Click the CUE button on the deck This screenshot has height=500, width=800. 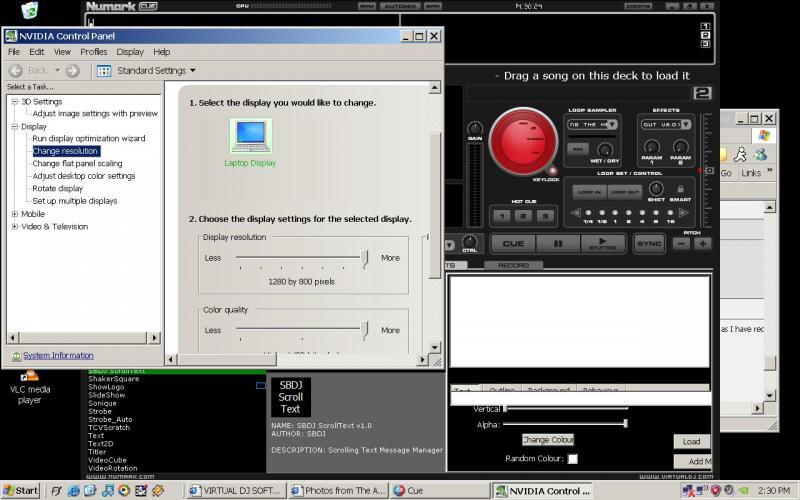point(513,244)
